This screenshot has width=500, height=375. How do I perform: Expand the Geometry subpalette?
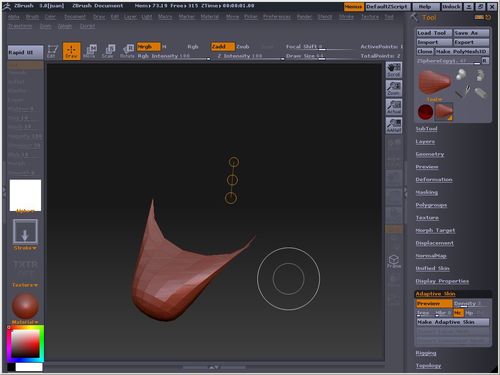coord(430,154)
